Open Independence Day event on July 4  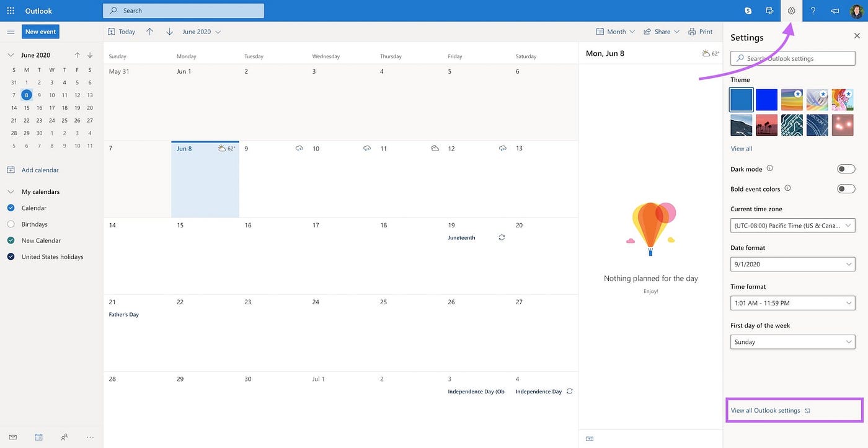pos(539,392)
